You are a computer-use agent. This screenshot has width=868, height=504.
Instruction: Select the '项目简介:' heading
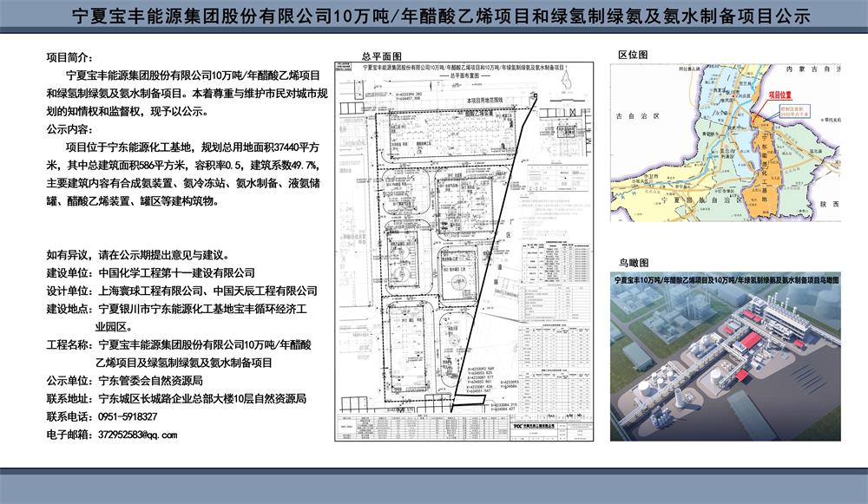(69, 57)
